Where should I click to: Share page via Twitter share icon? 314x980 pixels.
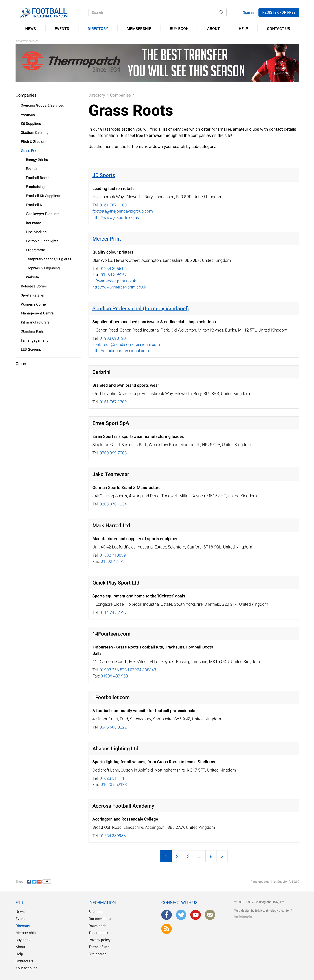[34, 881]
